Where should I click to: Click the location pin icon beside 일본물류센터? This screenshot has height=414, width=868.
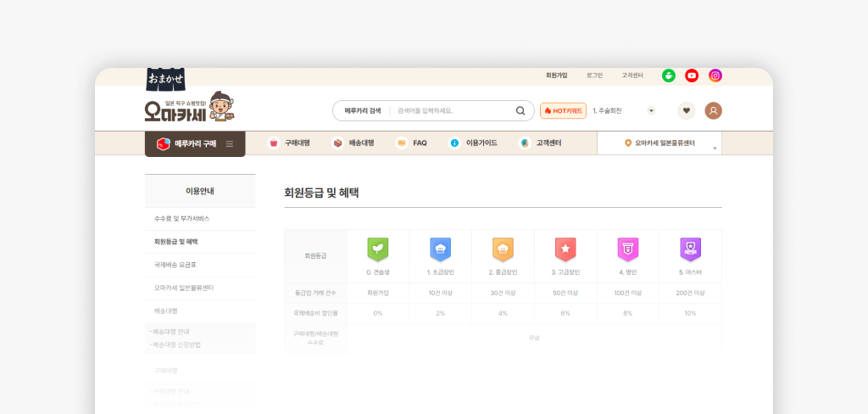(x=628, y=143)
